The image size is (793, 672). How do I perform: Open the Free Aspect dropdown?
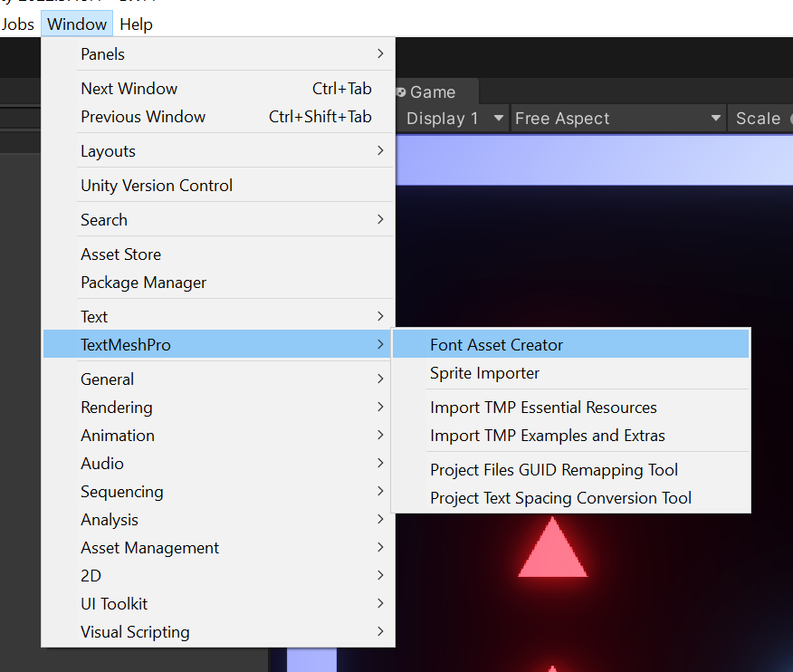point(618,119)
